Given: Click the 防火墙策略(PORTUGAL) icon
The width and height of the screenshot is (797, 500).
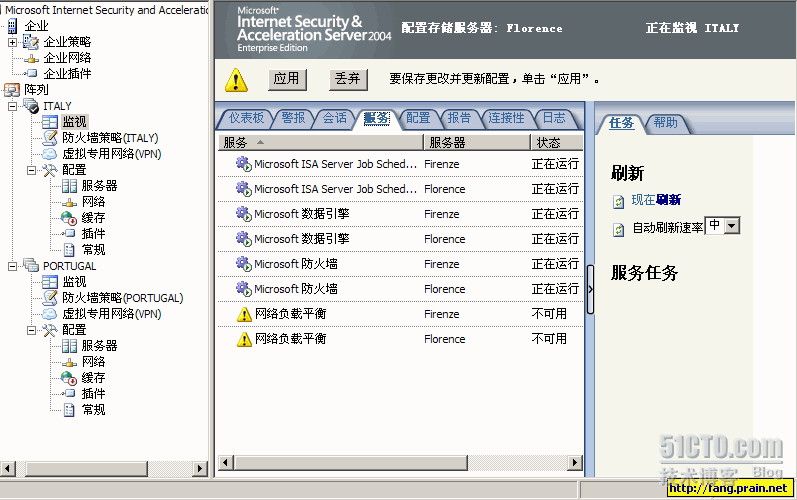Looking at the screenshot, I should (50, 298).
